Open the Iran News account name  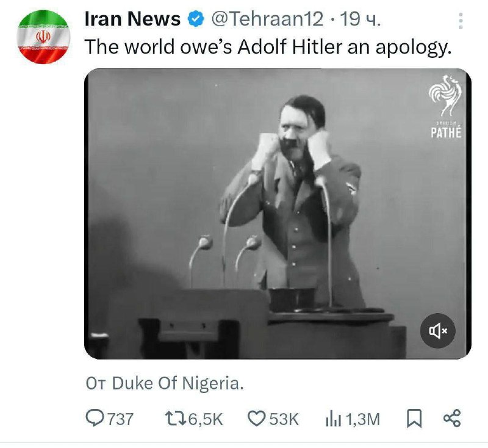(132, 20)
